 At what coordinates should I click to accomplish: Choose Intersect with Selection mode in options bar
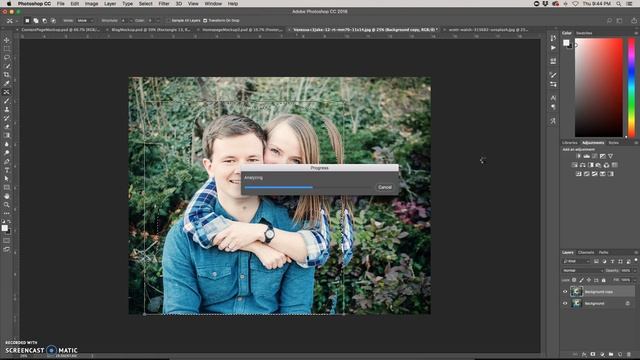(53, 20)
